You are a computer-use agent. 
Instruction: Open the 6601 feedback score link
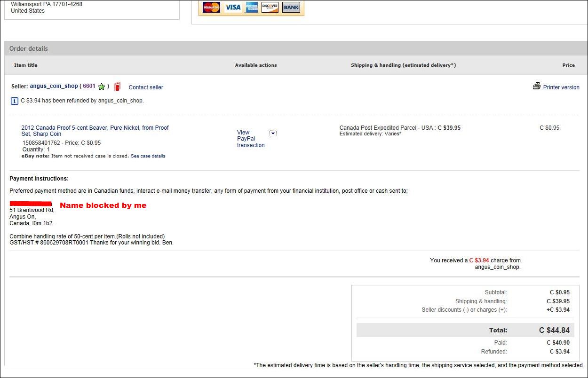tap(89, 86)
